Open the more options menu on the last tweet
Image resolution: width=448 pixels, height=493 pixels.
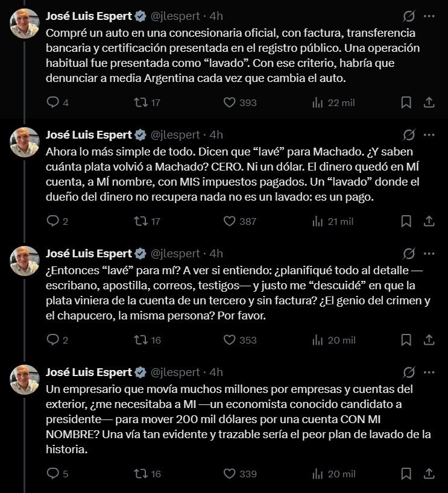(x=429, y=372)
